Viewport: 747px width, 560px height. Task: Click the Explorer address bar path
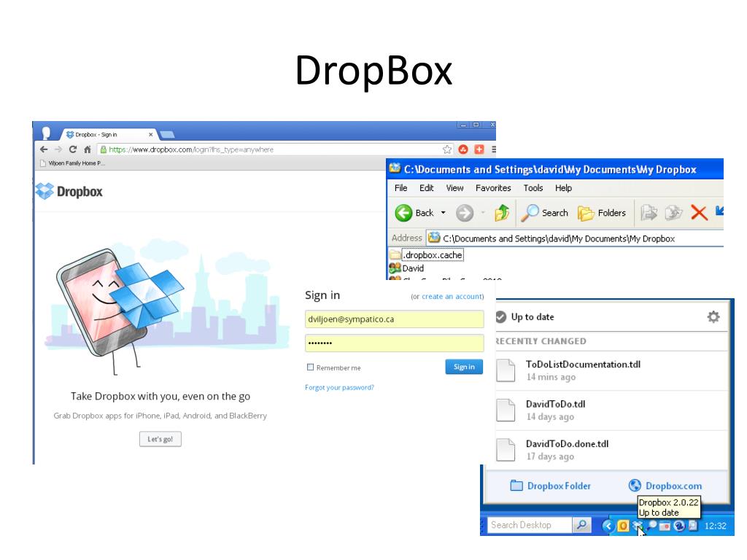[x=558, y=238]
